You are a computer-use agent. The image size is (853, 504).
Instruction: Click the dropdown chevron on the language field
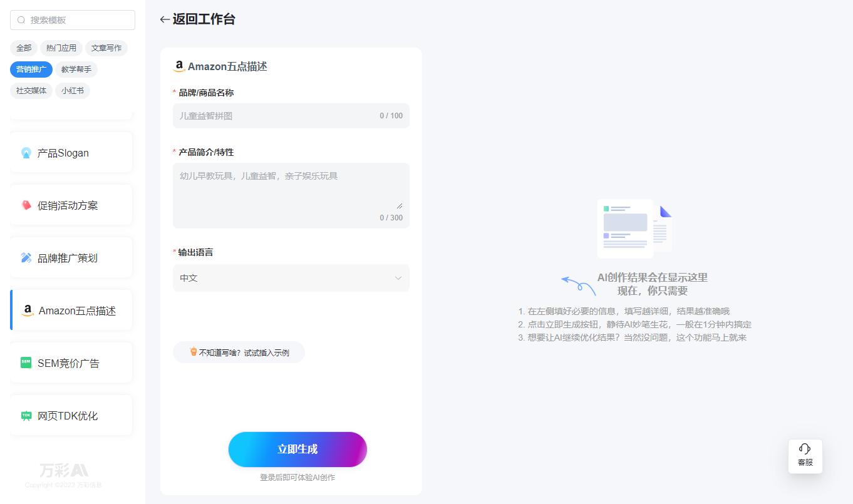[x=398, y=278]
